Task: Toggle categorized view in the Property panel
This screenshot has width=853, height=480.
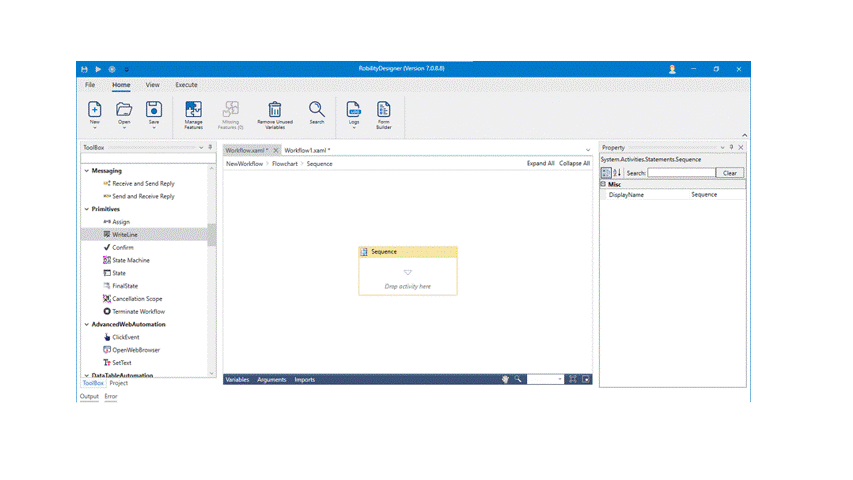Action: pyautogui.click(x=606, y=173)
